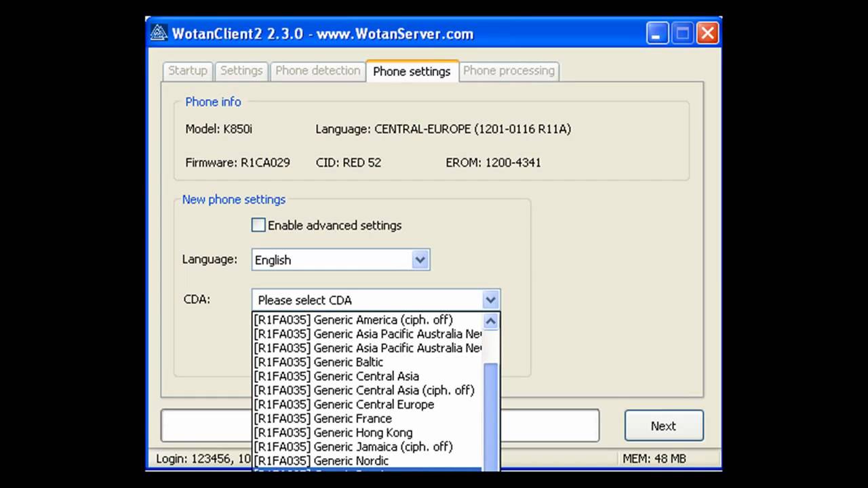This screenshot has width=868, height=488.
Task: Click the CID: RED 52 text
Action: pyautogui.click(x=349, y=163)
